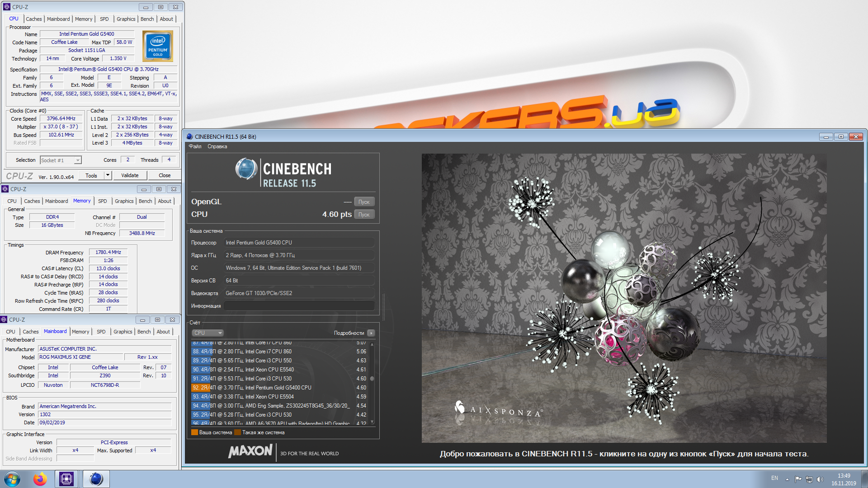Open the CPU ranking dropdown in Cinebench
The width and height of the screenshot is (868, 488).
tap(208, 333)
